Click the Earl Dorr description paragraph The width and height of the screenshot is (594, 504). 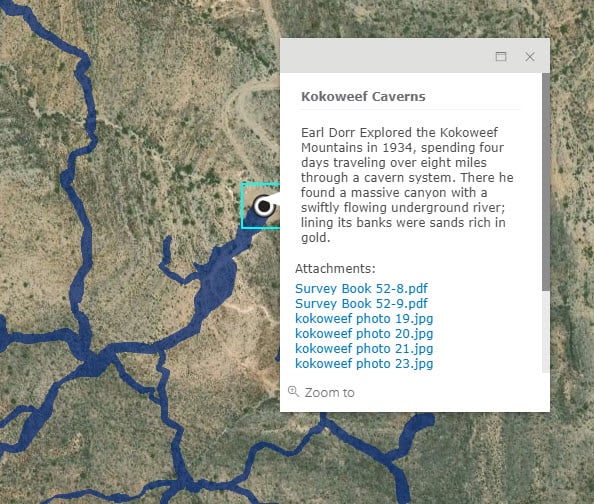click(x=407, y=185)
